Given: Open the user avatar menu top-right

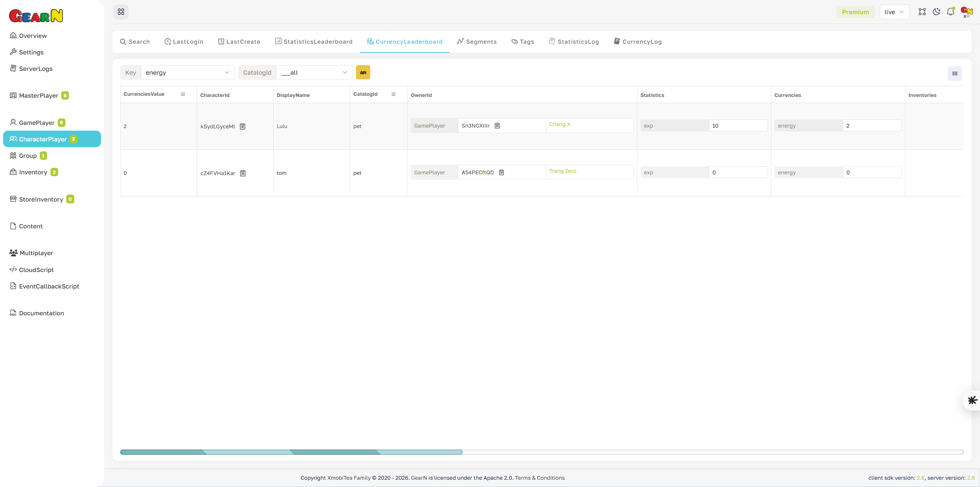Looking at the screenshot, I should click(x=966, y=12).
